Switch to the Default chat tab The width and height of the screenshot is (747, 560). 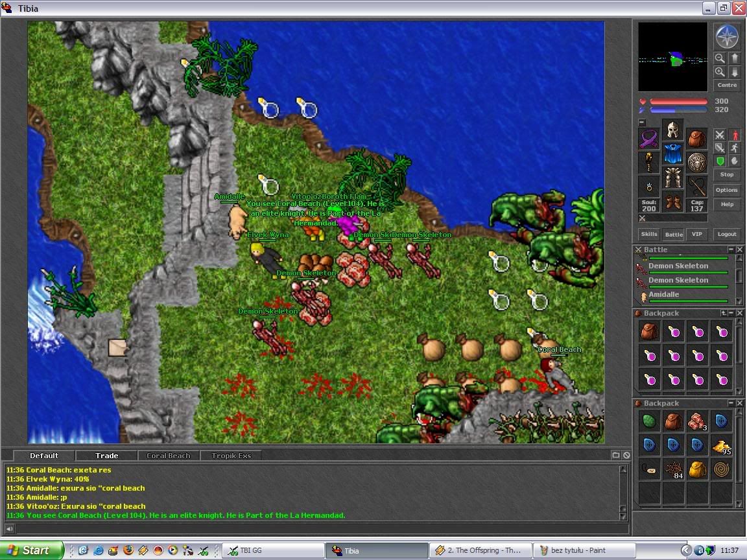point(44,455)
